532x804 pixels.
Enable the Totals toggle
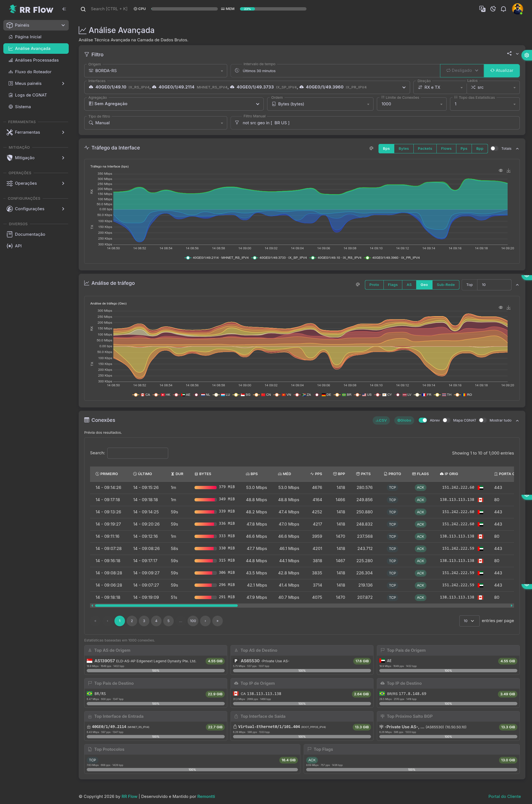(494, 149)
